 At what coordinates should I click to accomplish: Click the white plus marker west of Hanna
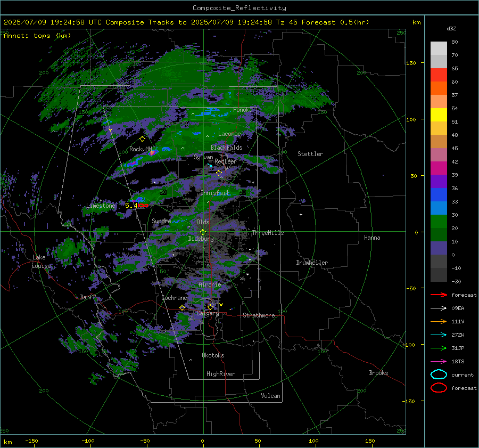pos(301,214)
